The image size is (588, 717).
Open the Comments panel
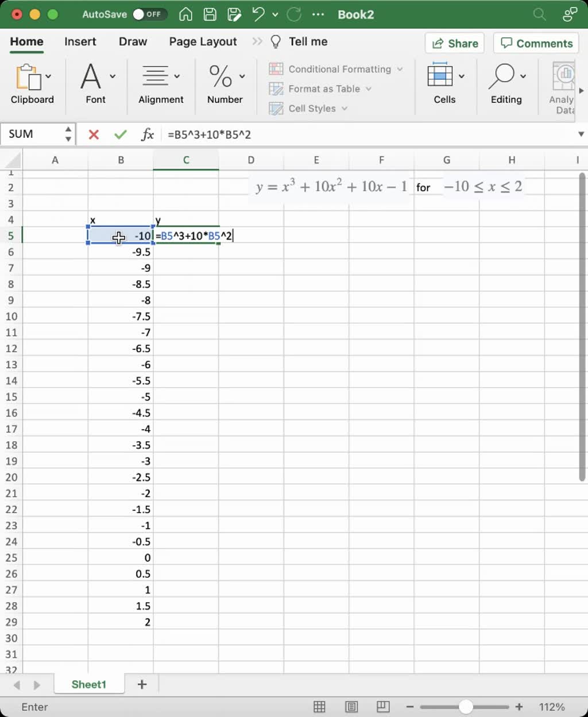(535, 43)
